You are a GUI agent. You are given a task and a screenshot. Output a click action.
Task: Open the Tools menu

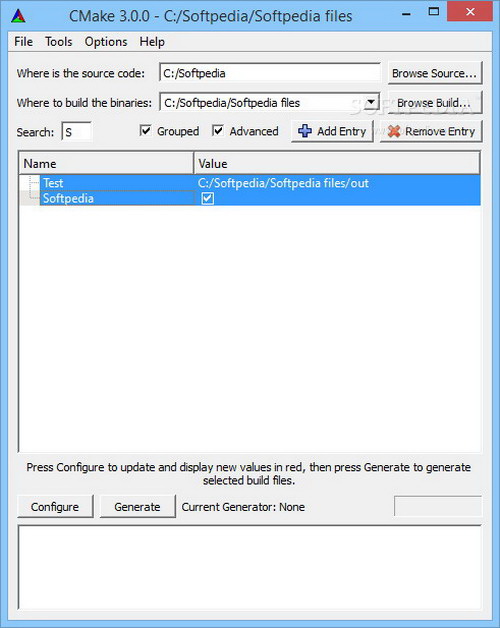coord(58,42)
